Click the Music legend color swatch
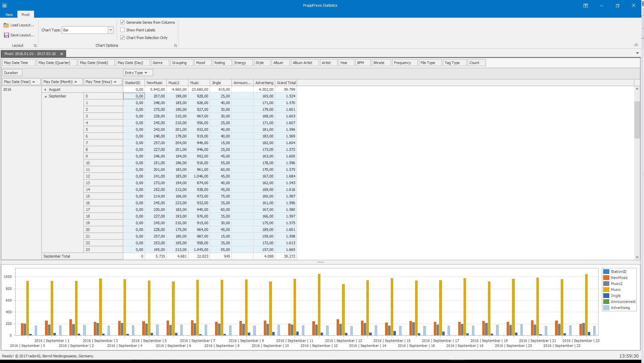 pyautogui.click(x=606, y=290)
